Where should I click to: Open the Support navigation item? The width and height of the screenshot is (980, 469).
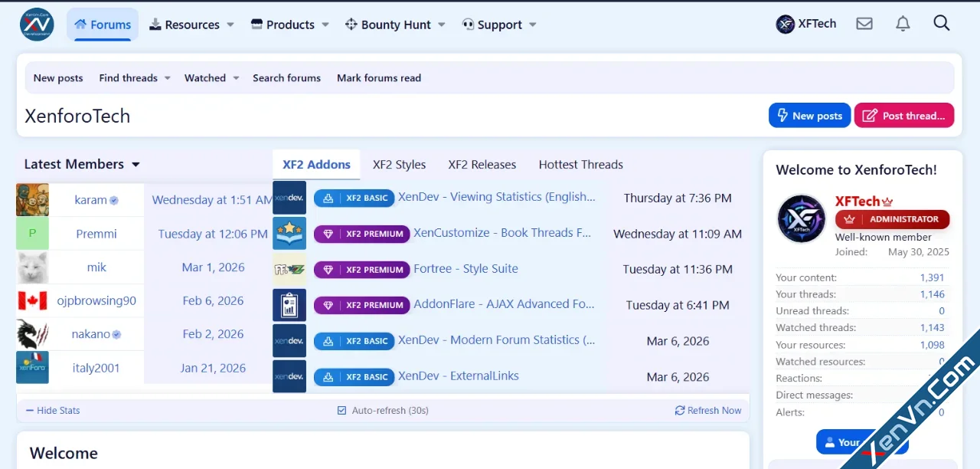pyautogui.click(x=492, y=25)
